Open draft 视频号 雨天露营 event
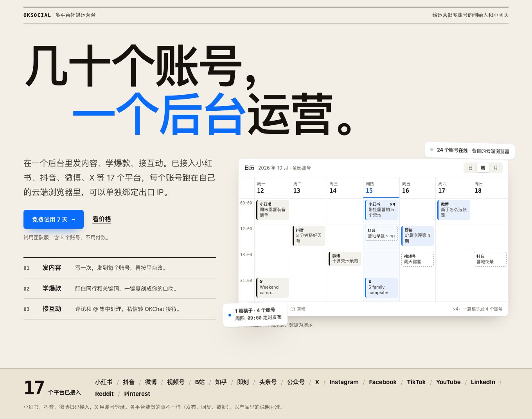 pos(418,259)
